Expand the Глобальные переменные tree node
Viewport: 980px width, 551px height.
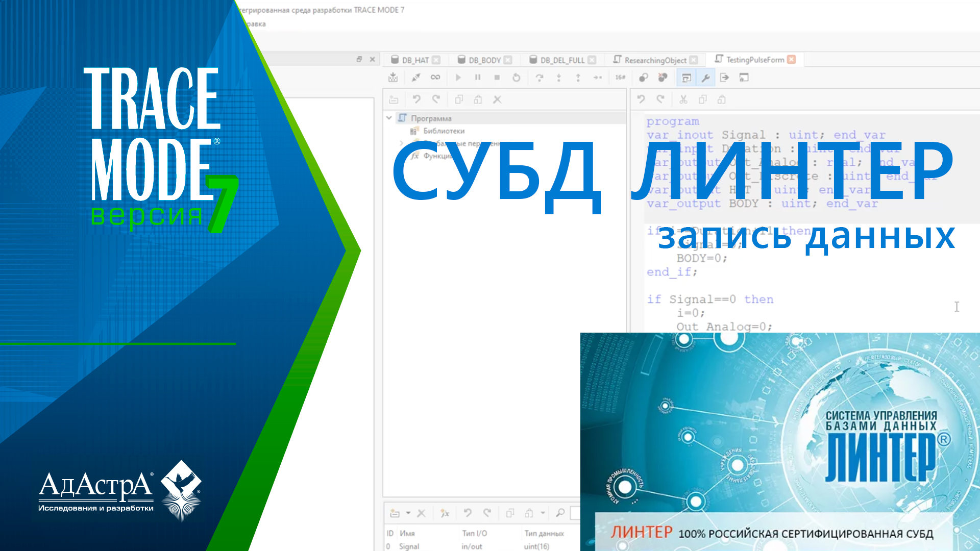[x=401, y=143]
